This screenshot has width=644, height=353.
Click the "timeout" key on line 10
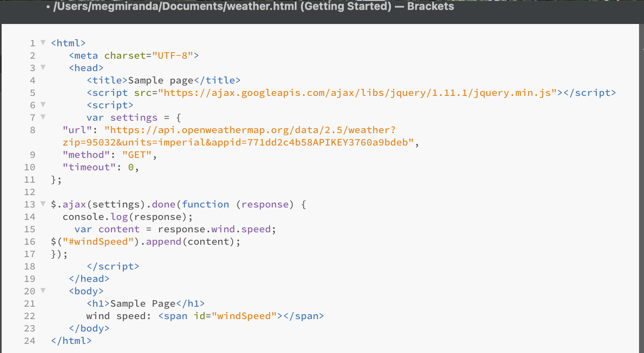click(89, 167)
